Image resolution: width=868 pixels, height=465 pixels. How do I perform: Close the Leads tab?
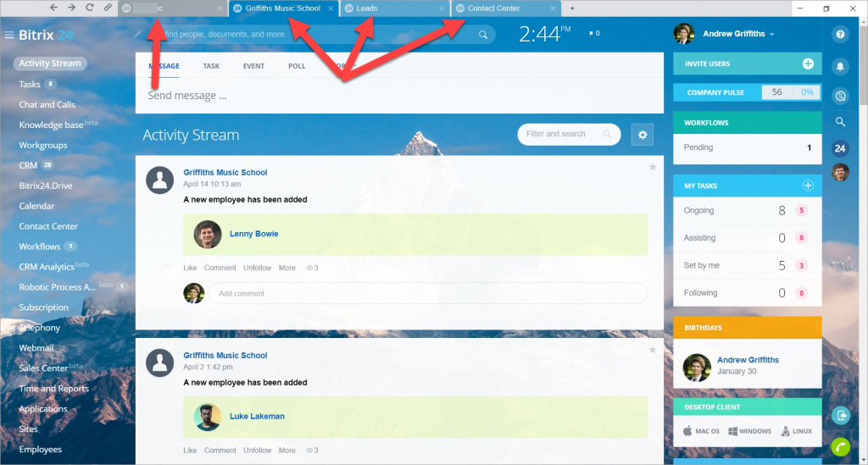tap(442, 8)
